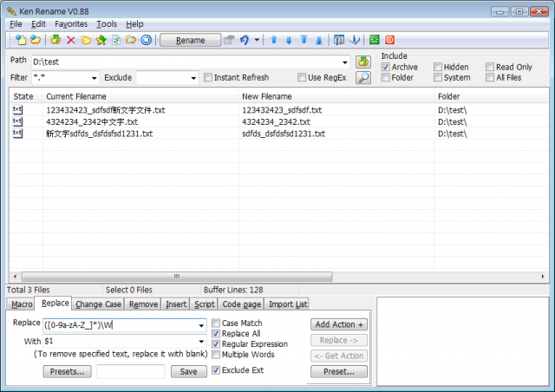555x392 pixels.
Task: Click txt icon of 4324234_2342 file
Action: (17, 121)
